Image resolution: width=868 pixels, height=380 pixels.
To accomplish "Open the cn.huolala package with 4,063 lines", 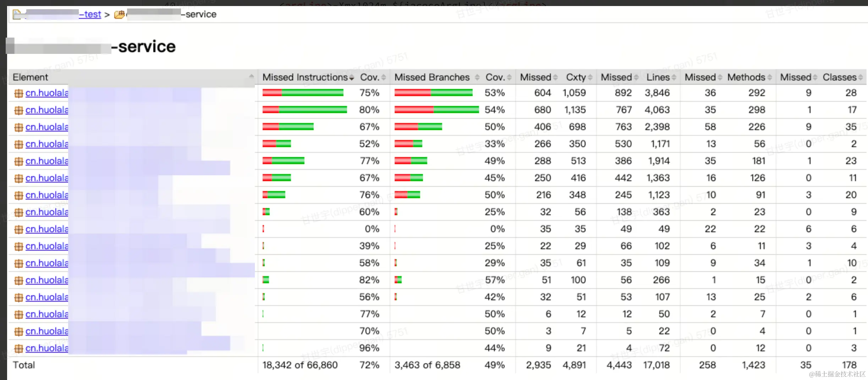I will click(x=47, y=110).
